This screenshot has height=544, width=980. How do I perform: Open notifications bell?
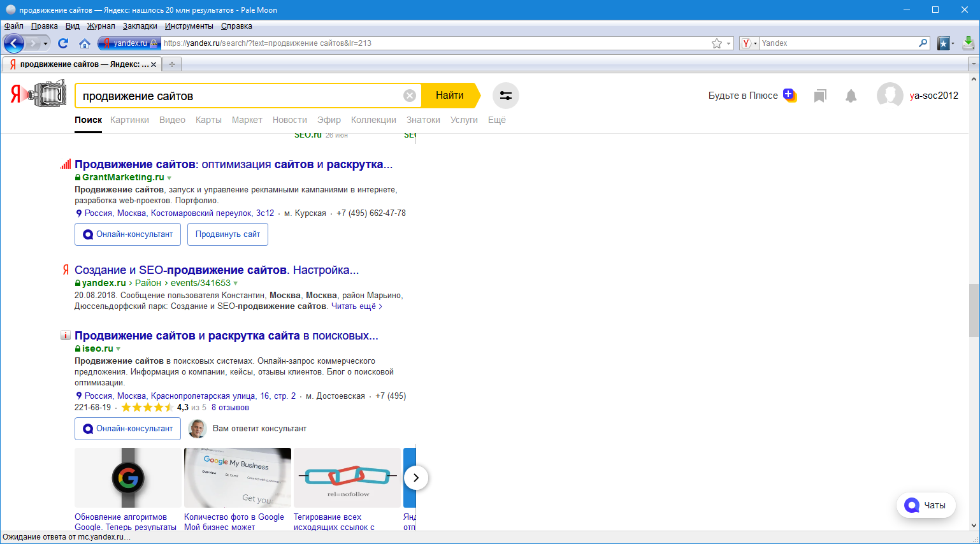[851, 96]
